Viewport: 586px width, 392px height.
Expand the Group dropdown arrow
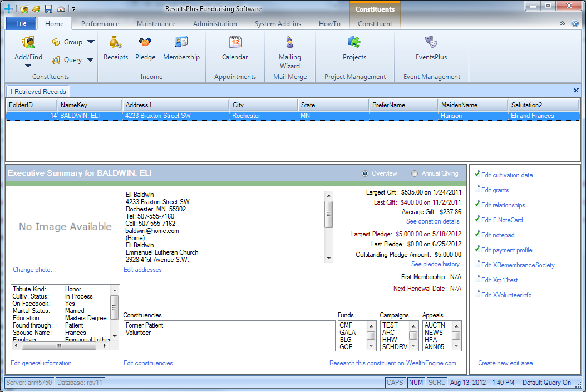point(91,42)
